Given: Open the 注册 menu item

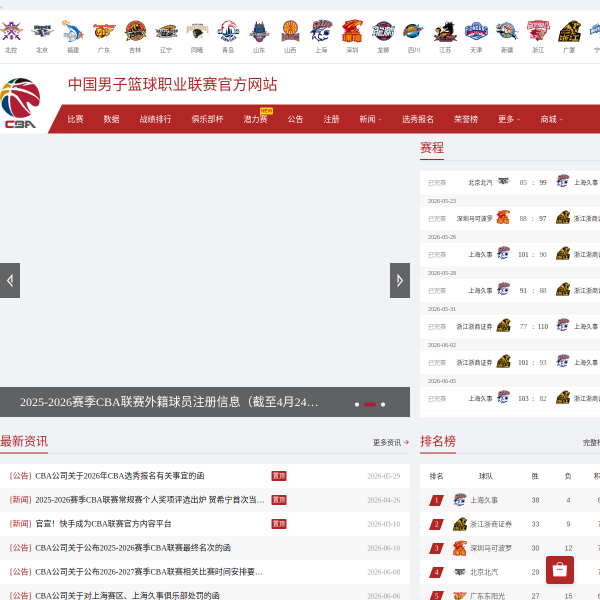Looking at the screenshot, I should click(x=331, y=119).
